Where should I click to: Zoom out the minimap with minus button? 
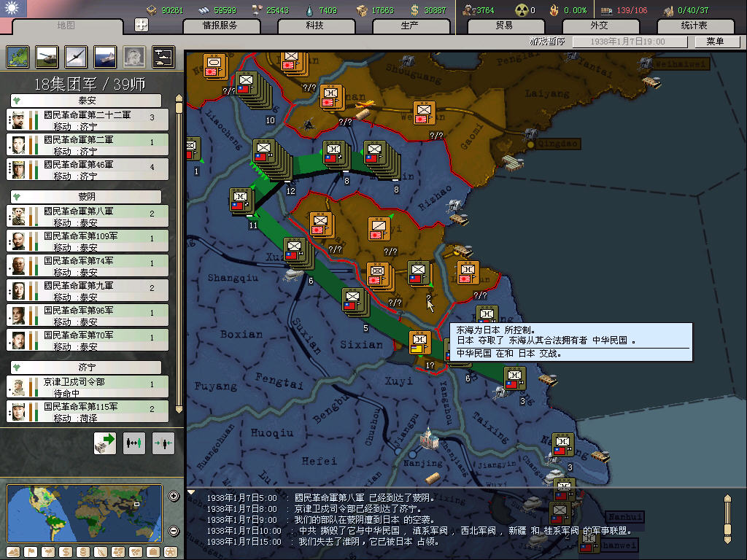pyautogui.click(x=174, y=531)
